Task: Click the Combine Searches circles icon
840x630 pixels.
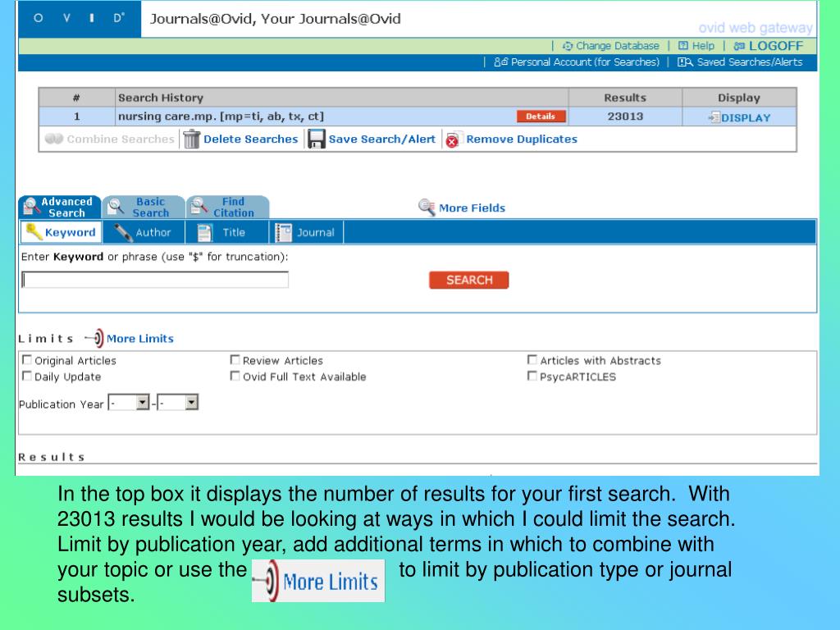Action: [54, 139]
